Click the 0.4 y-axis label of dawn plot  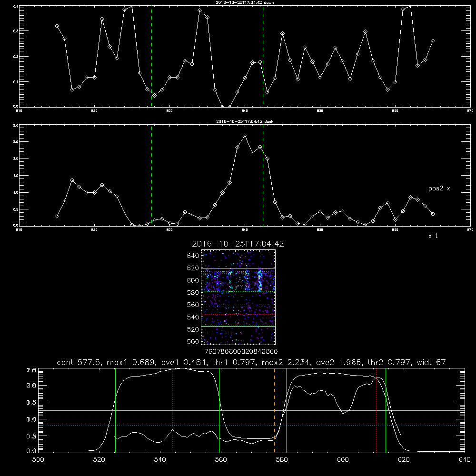click(x=16, y=6)
